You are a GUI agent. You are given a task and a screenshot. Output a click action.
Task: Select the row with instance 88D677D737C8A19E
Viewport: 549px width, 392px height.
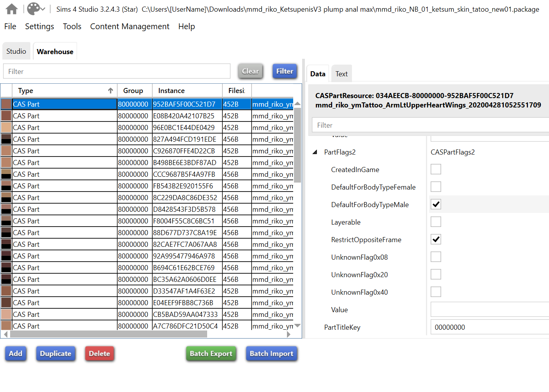(147, 232)
